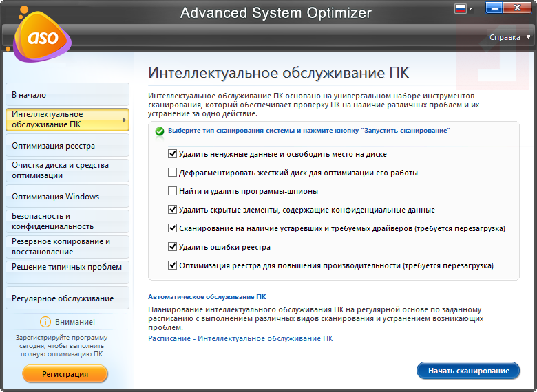Click the Внимание! notice text
The height and width of the screenshot is (392, 537).
pyautogui.click(x=75, y=322)
